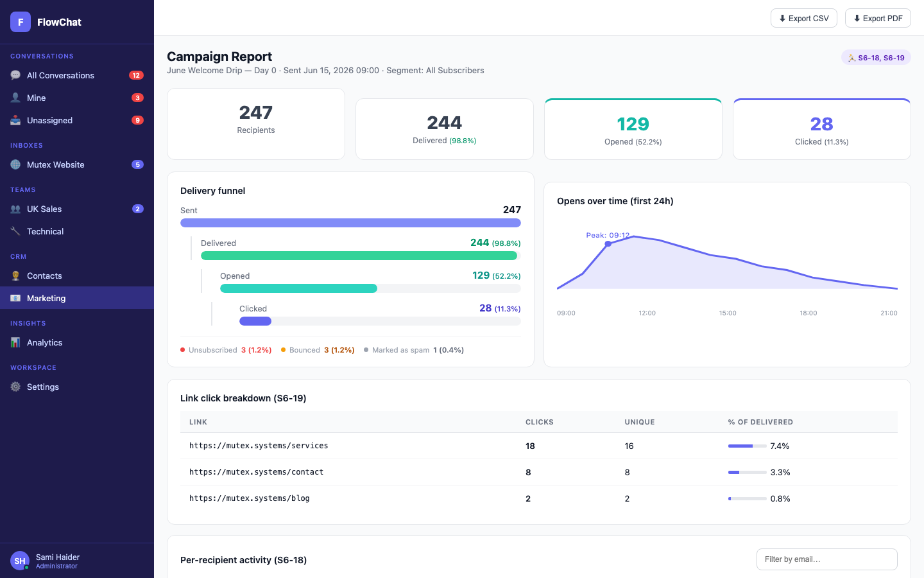The height and width of the screenshot is (578, 924).
Task: Click the UNIQUE column header
Action: pos(640,422)
